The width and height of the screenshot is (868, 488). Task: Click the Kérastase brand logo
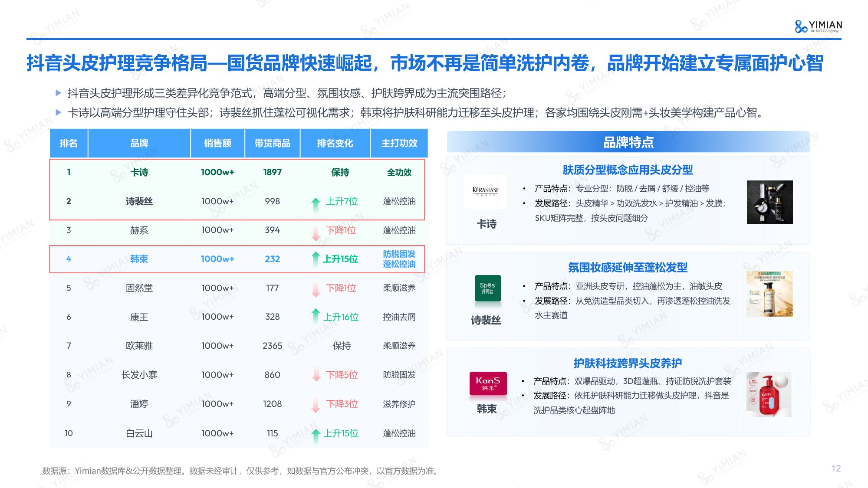click(486, 191)
